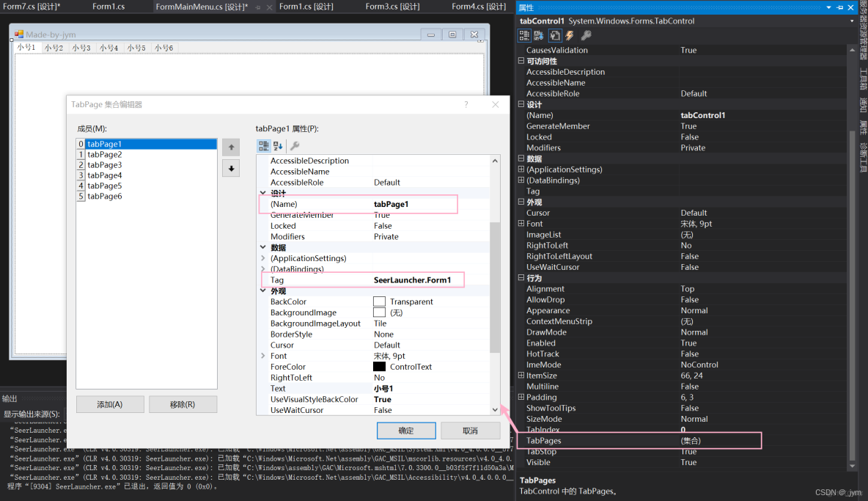Viewport: 868px width, 501px height.
Task: Click alphabetical sort icon in collection editor
Action: tap(279, 146)
